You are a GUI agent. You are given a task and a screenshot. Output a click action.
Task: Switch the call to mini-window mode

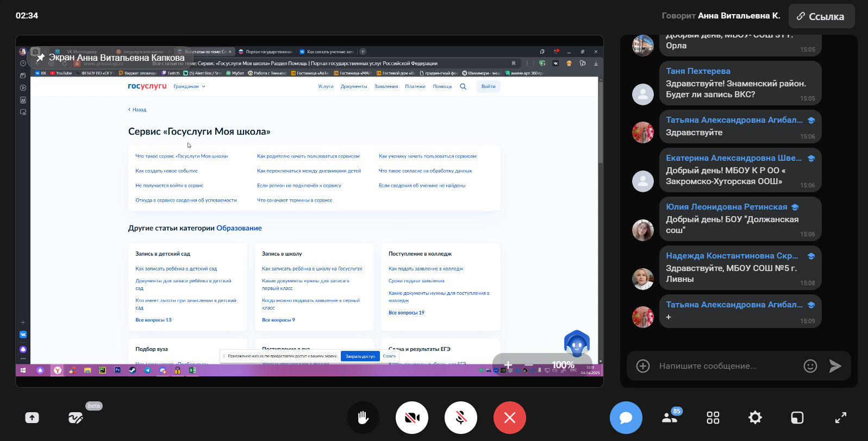click(797, 418)
